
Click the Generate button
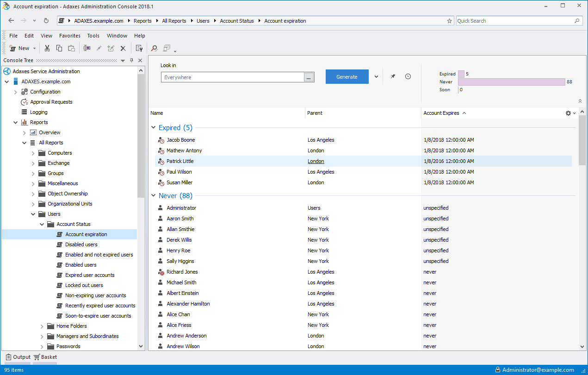pos(347,77)
